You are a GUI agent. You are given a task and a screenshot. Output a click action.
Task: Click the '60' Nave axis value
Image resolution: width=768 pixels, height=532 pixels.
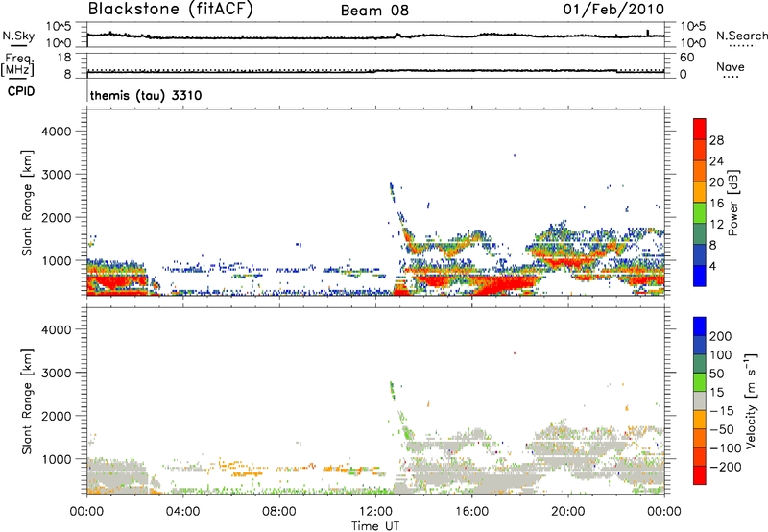[x=686, y=58]
